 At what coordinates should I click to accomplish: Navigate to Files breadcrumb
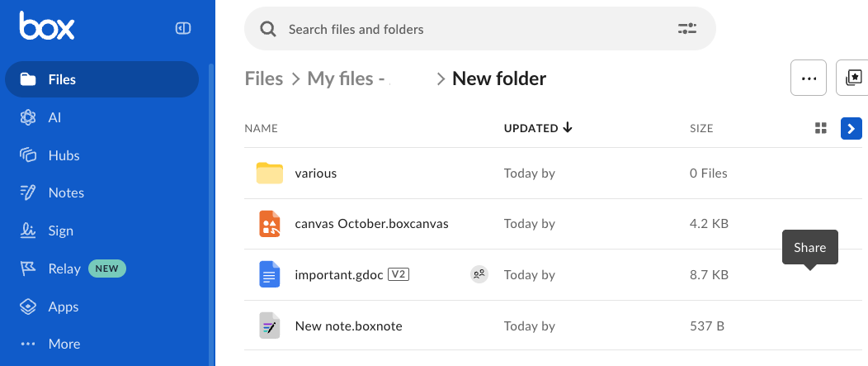point(264,78)
